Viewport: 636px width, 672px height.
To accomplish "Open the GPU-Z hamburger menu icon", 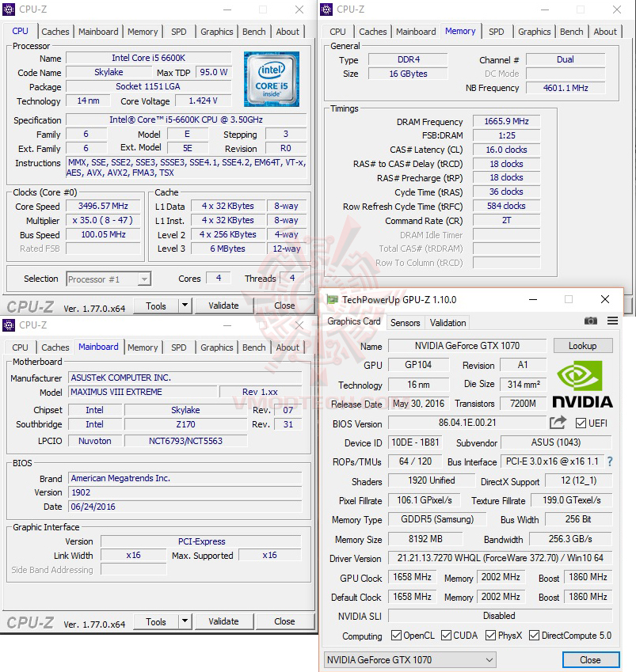I will coord(612,321).
